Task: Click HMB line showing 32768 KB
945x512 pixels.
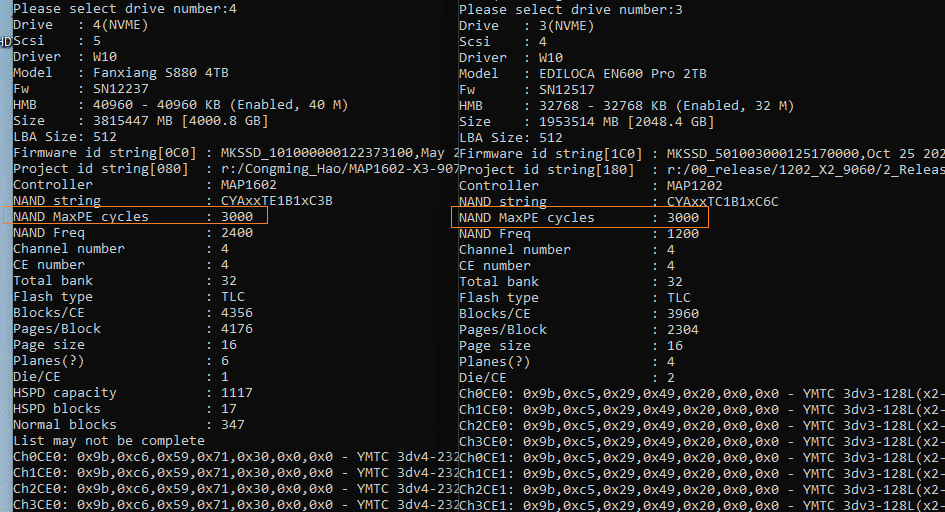Action: point(627,106)
